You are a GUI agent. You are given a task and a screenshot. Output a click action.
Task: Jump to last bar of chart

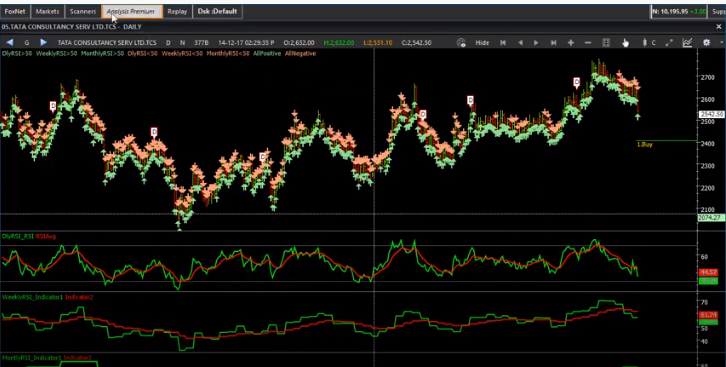pos(553,43)
